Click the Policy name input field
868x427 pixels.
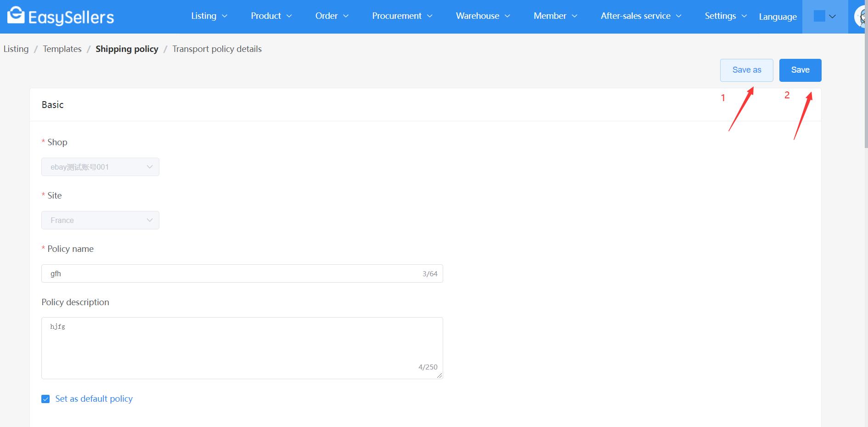242,273
